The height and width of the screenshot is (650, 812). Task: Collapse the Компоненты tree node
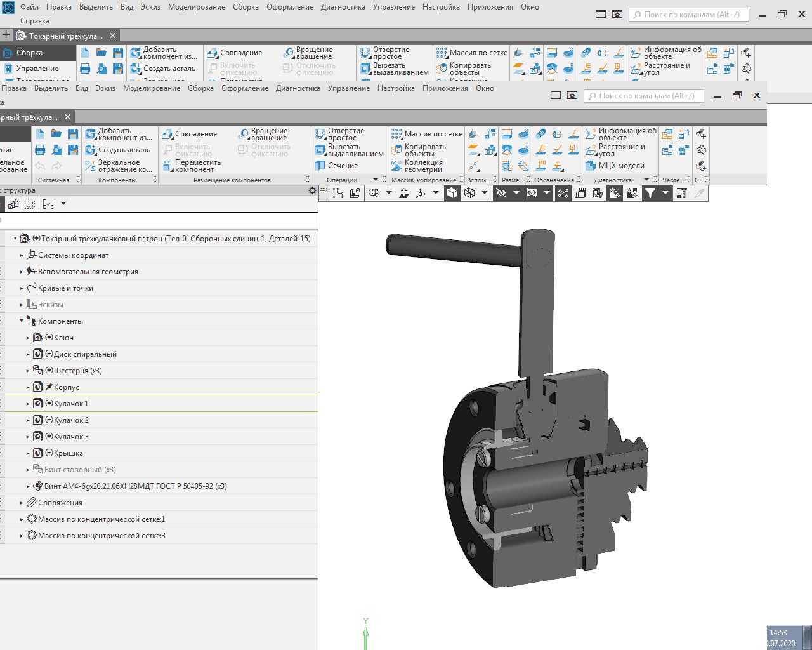click(22, 321)
